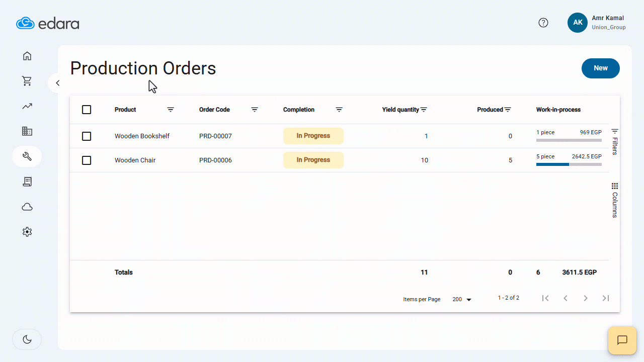Collapse the sidebar with the chevron
This screenshot has width=644, height=362.
pyautogui.click(x=57, y=82)
